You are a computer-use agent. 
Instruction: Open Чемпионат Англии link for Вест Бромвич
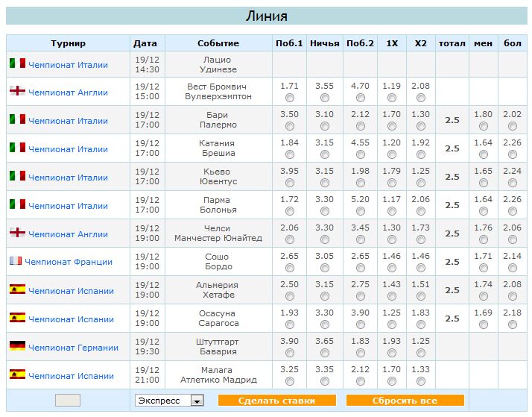pos(69,93)
